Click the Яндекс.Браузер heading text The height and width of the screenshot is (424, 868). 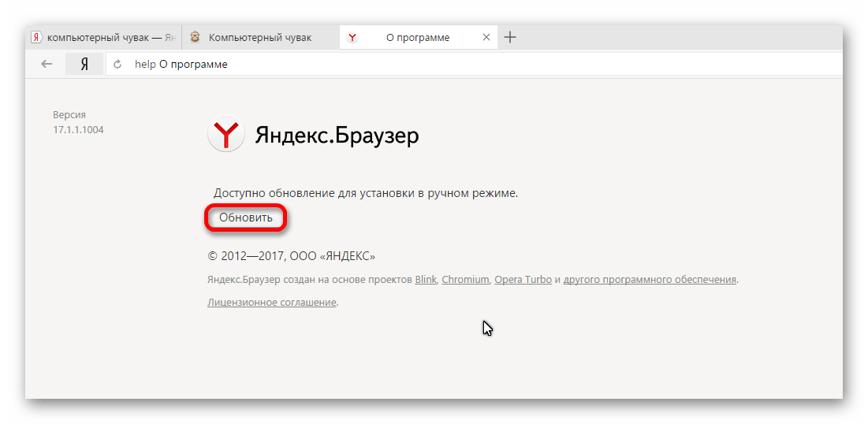(x=337, y=135)
